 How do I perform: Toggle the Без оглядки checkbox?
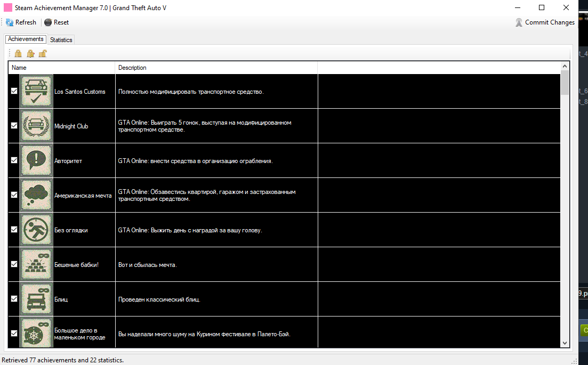[14, 229]
